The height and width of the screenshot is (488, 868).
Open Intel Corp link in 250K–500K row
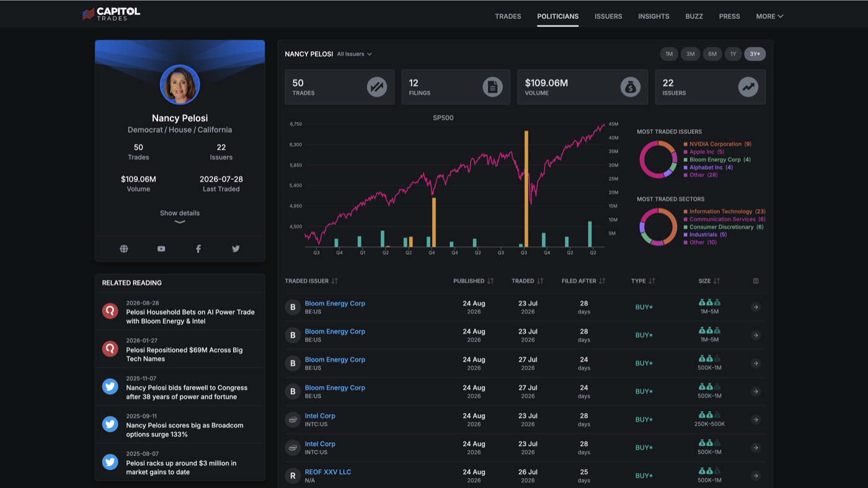tap(320, 416)
